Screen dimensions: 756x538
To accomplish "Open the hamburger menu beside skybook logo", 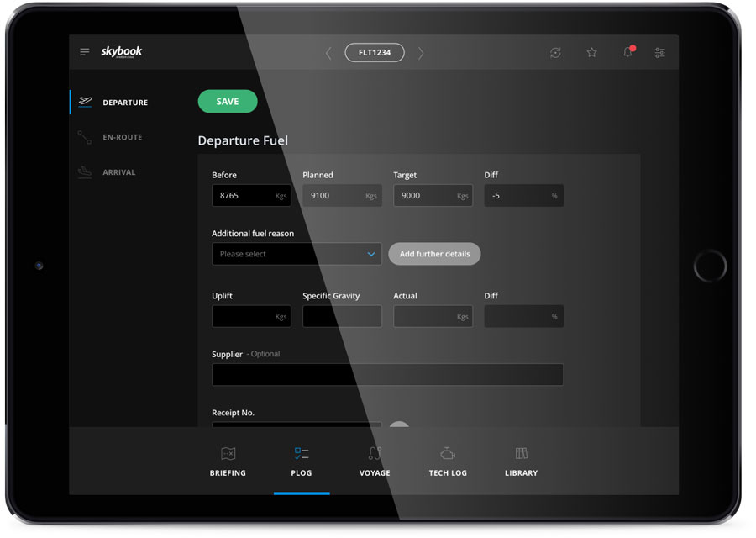I will coord(84,51).
